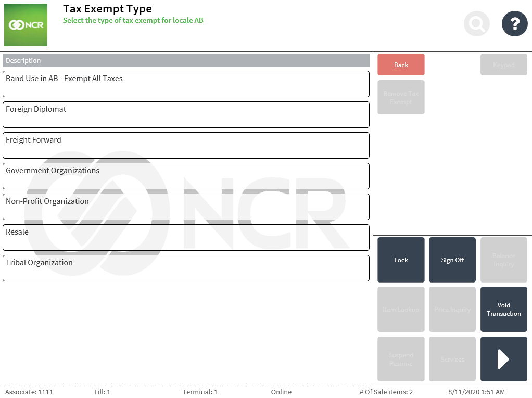Select Band Use in AB - Exempt All Taxes
Image resolution: width=532 pixels, height=398 pixels.
(x=186, y=84)
